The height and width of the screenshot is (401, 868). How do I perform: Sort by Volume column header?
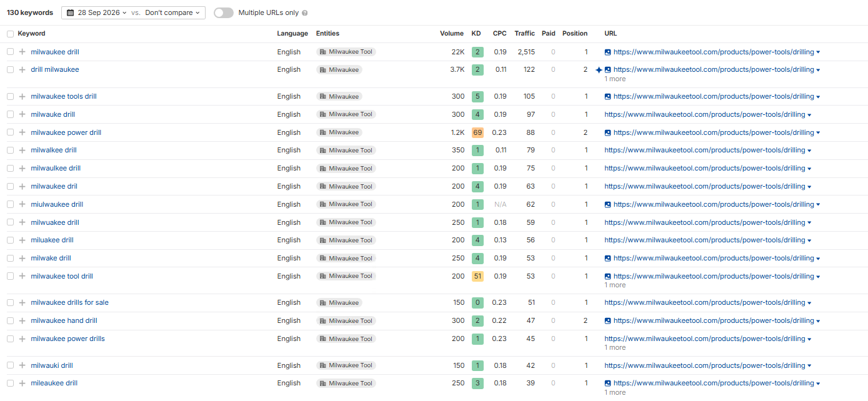click(x=452, y=34)
